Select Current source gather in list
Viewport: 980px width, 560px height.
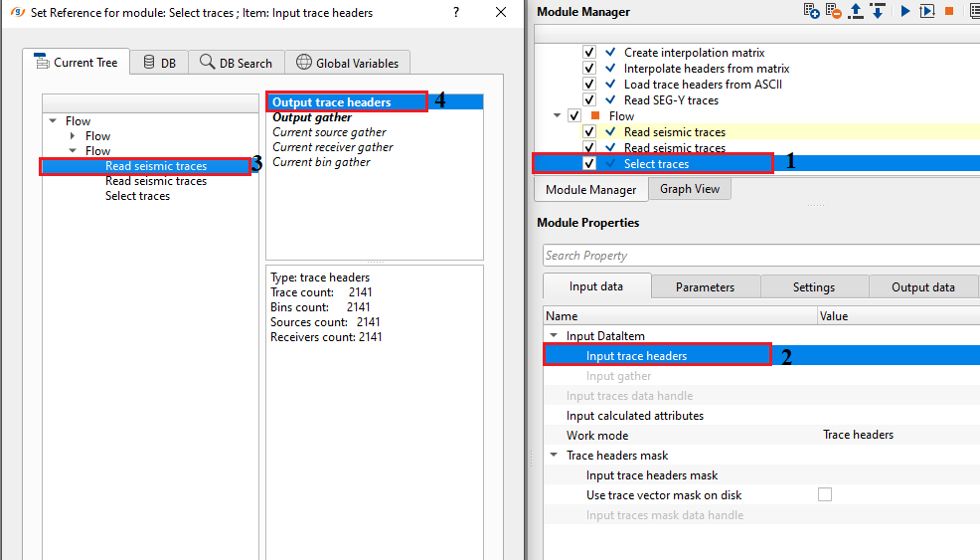(x=329, y=132)
